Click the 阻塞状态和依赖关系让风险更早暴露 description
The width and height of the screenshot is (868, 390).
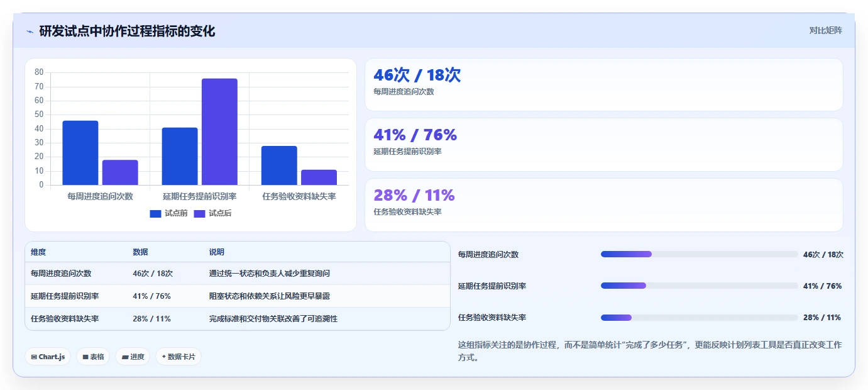270,296
